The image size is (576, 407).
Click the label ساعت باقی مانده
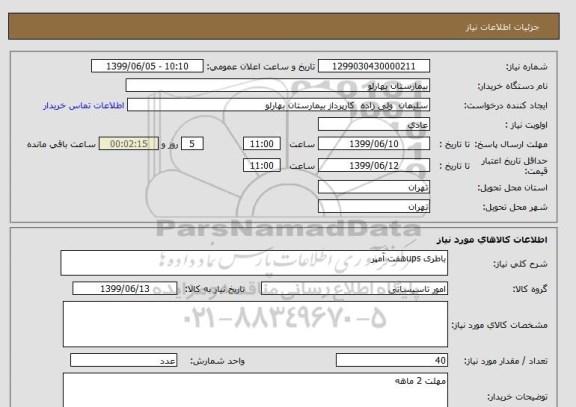pos(61,144)
